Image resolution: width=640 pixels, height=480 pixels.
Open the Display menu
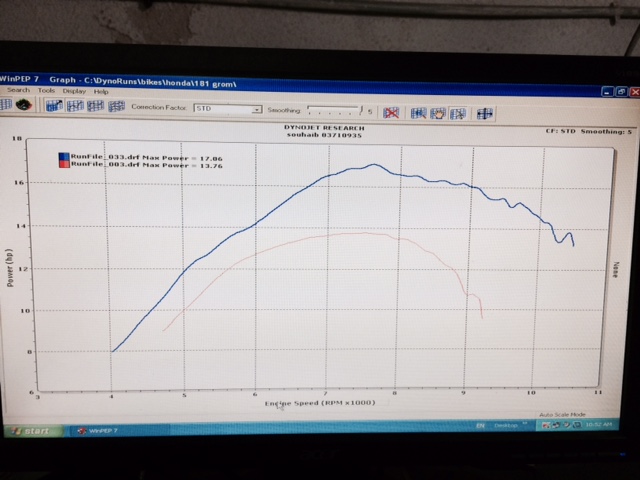pyautogui.click(x=74, y=91)
